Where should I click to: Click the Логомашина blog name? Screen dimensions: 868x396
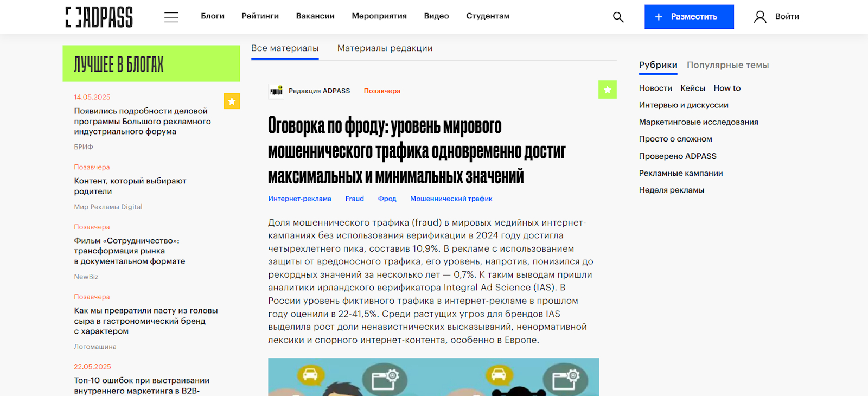click(x=95, y=347)
